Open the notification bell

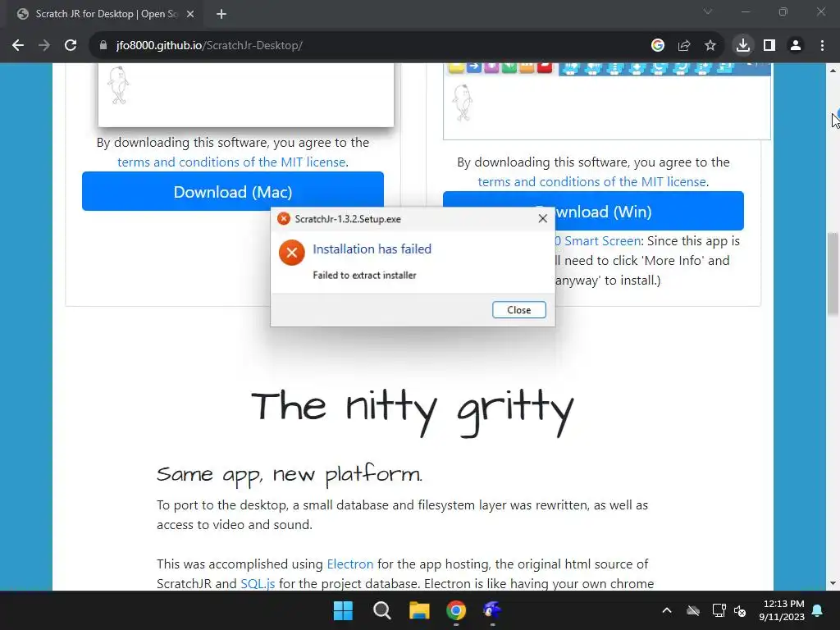tap(818, 610)
